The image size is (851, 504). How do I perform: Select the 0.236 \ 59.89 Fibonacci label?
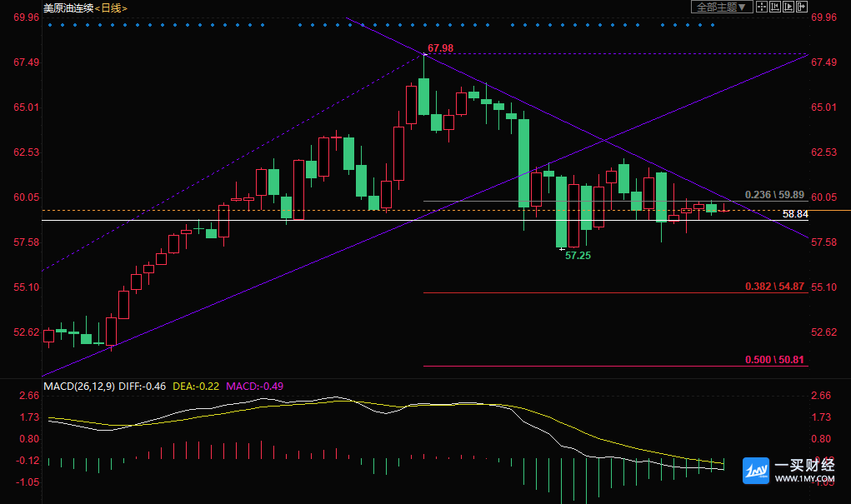point(774,195)
